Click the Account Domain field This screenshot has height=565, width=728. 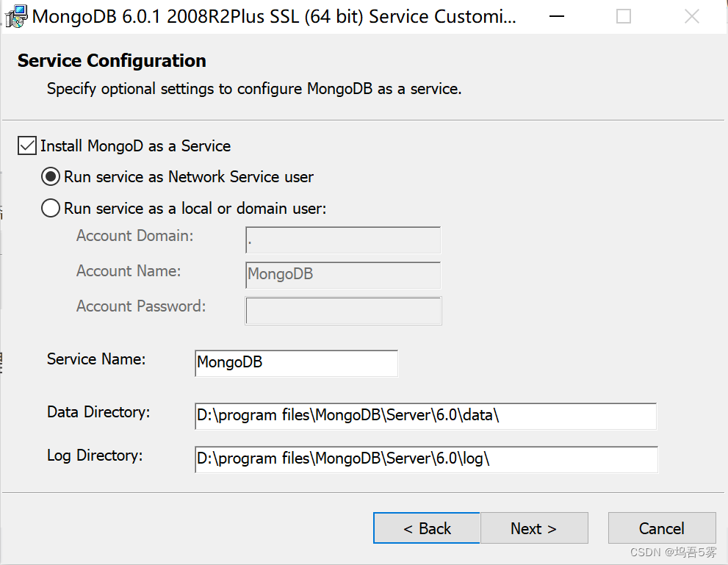343,240
